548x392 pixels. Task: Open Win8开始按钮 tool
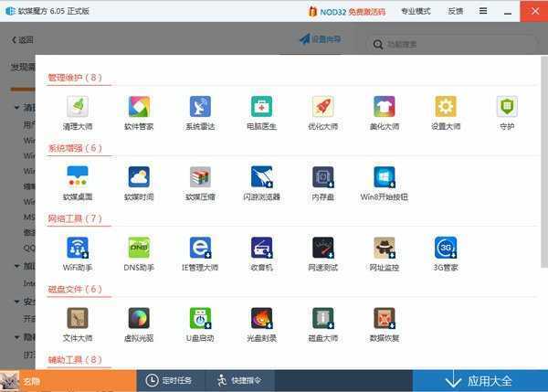tap(385, 177)
